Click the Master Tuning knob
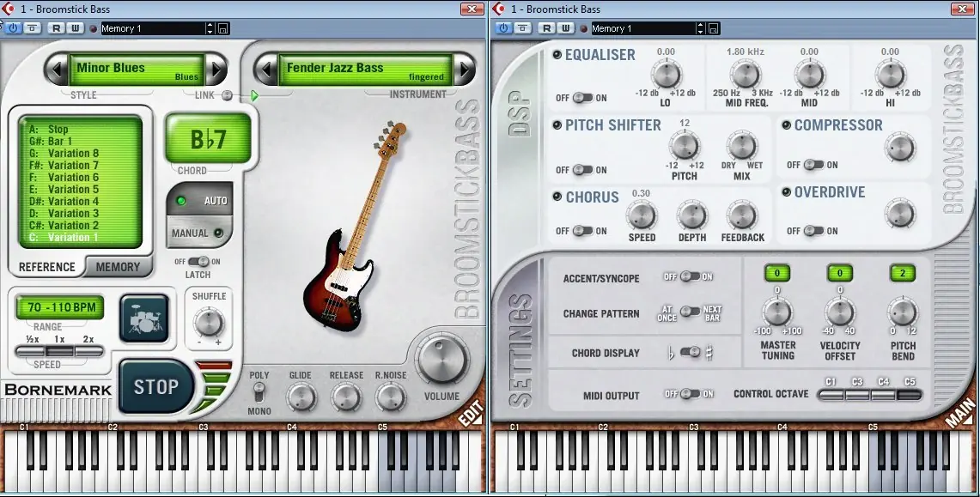This screenshot has width=980, height=497. [777, 311]
